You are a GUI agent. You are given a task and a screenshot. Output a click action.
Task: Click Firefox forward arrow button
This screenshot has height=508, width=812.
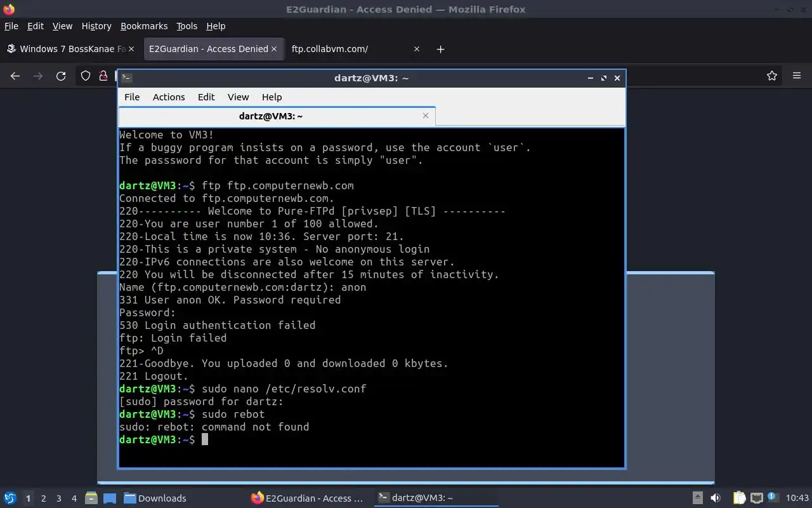click(x=38, y=76)
